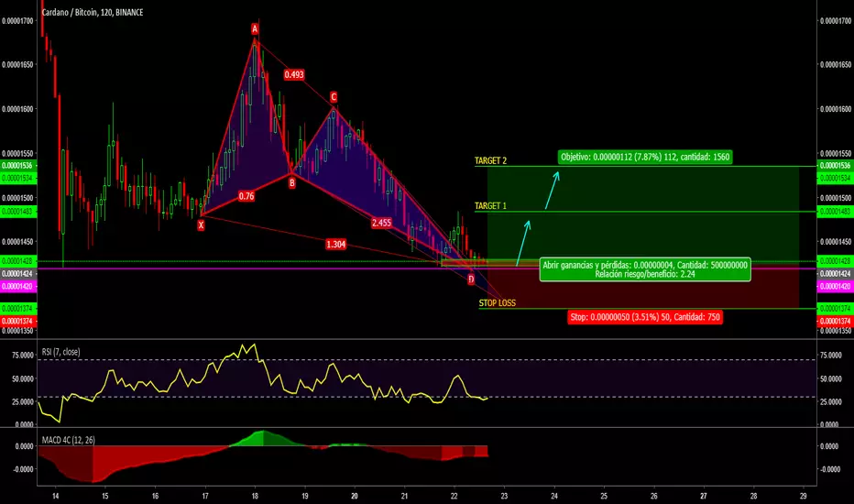Click the 2.455 ratio label
This screenshot has height=504, width=854.
click(381, 223)
